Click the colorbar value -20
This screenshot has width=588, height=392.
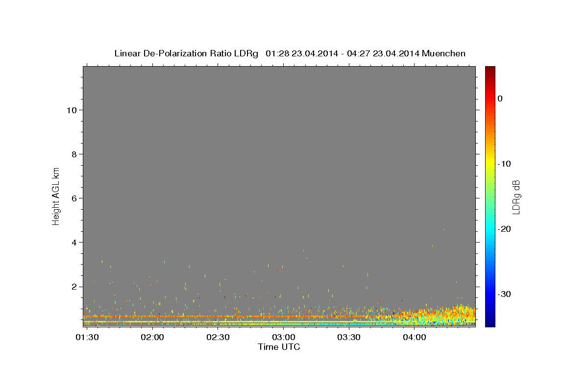coord(505,229)
